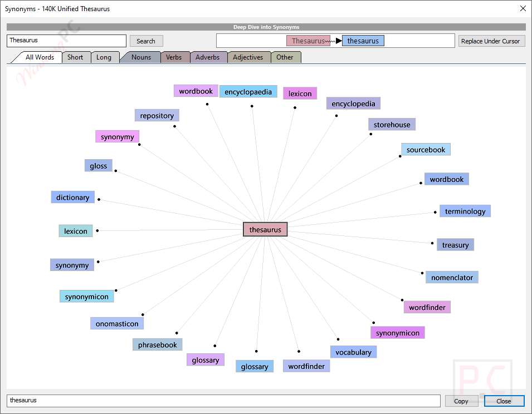Select the onomasticon node
The height and width of the screenshot is (414, 532).
coord(117,323)
